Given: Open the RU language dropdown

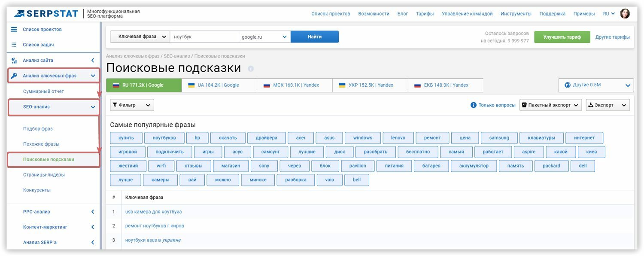Looking at the screenshot, I should 609,14.
